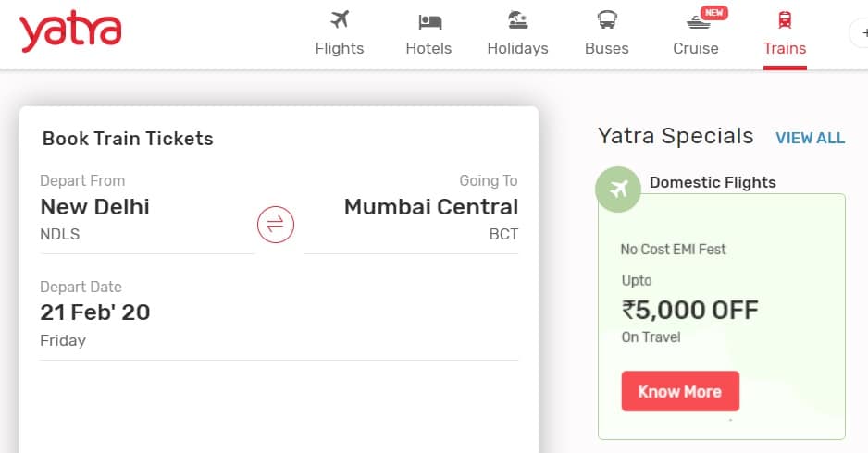The width and height of the screenshot is (868, 453).
Task: Edit the Mumbai Central destination field
Action: coord(411,212)
